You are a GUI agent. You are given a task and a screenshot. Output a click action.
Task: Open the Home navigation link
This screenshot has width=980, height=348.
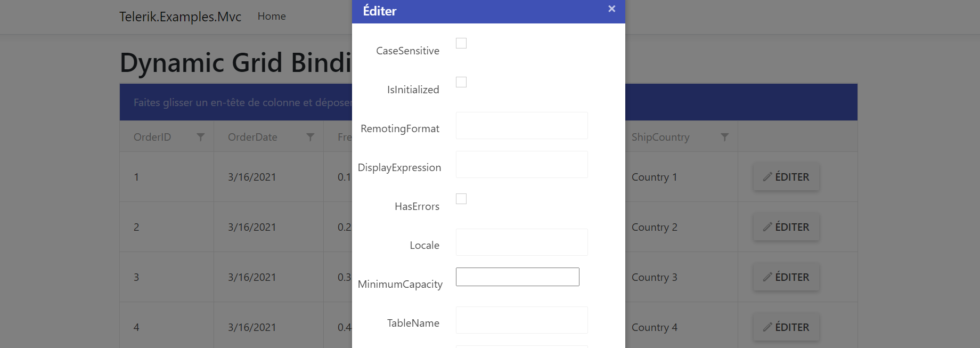[x=272, y=17]
